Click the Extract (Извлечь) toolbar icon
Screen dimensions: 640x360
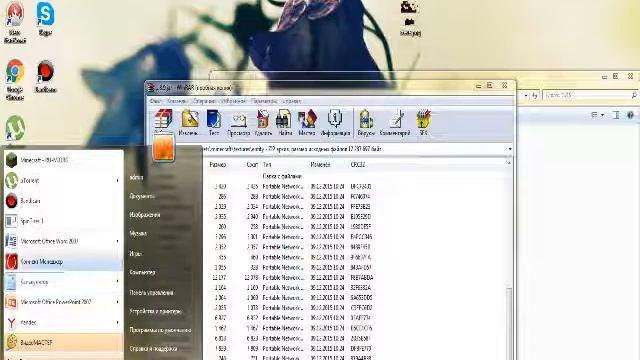pyautogui.click(x=190, y=122)
